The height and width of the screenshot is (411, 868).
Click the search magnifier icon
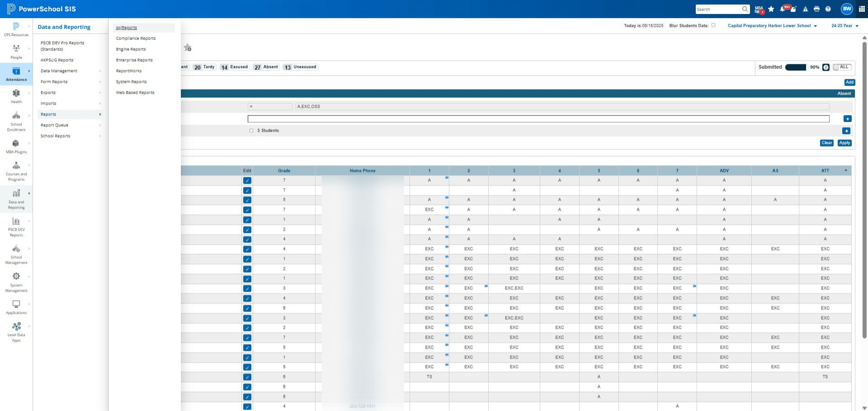pyautogui.click(x=745, y=9)
